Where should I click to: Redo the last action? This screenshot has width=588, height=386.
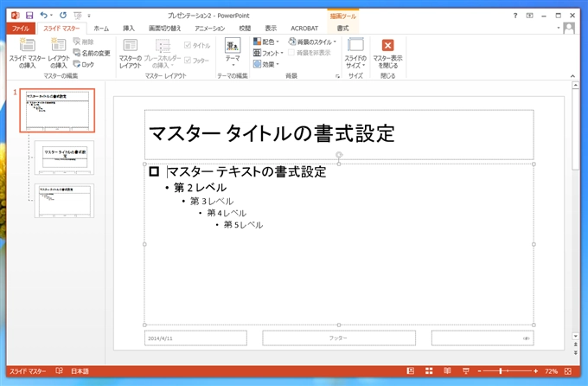click(x=63, y=15)
